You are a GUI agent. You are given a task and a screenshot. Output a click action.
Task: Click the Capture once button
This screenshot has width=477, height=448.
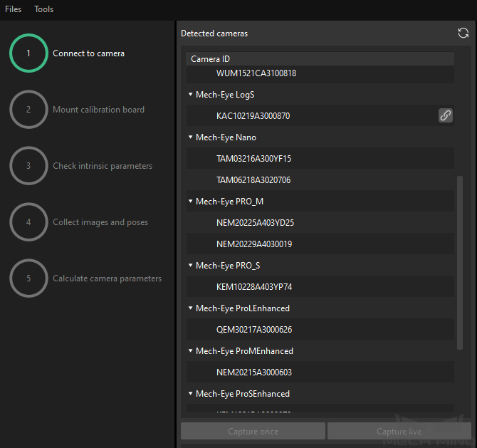(253, 431)
